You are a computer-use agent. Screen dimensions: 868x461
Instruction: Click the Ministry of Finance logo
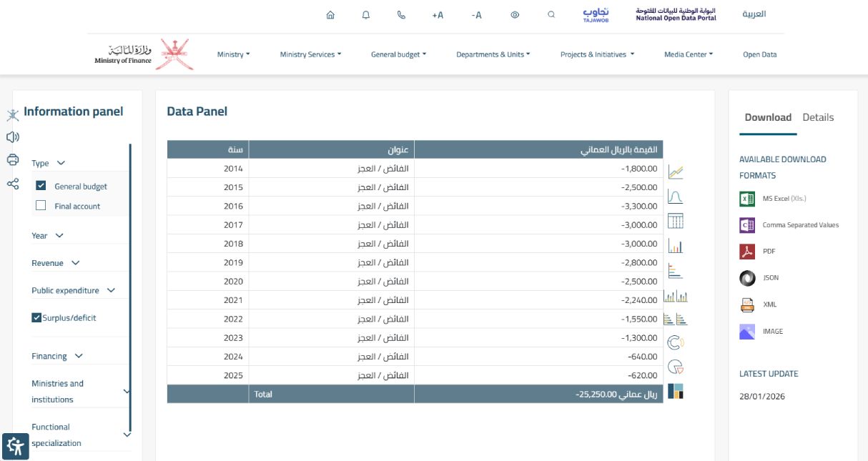pos(144,54)
